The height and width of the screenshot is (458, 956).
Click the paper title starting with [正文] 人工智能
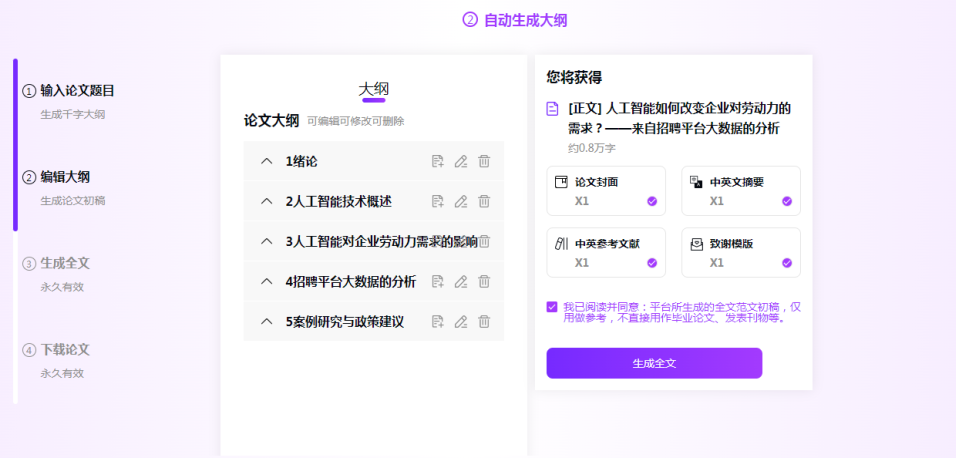click(x=679, y=119)
